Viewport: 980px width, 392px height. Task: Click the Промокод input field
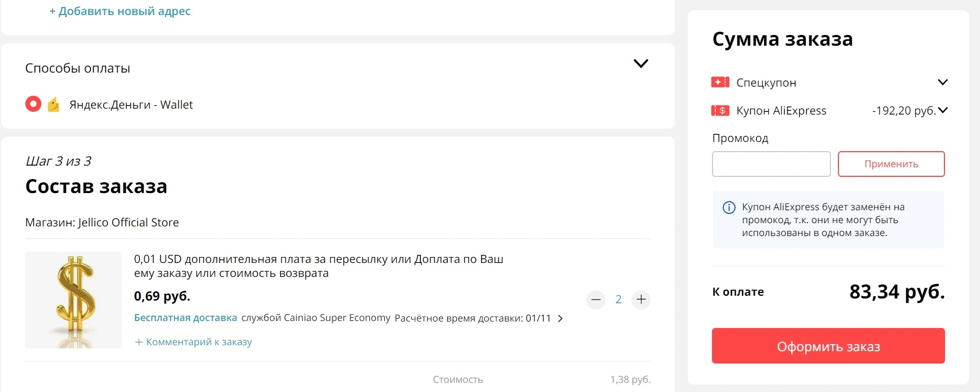tap(771, 164)
